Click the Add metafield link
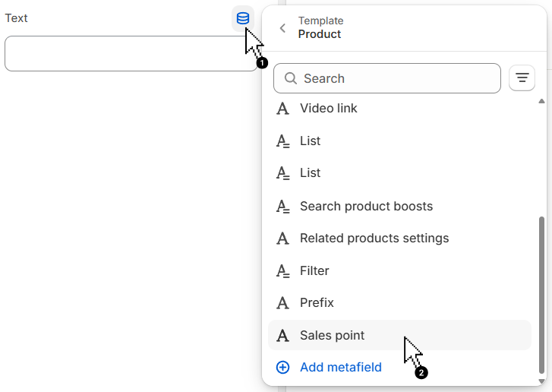 [x=340, y=368]
